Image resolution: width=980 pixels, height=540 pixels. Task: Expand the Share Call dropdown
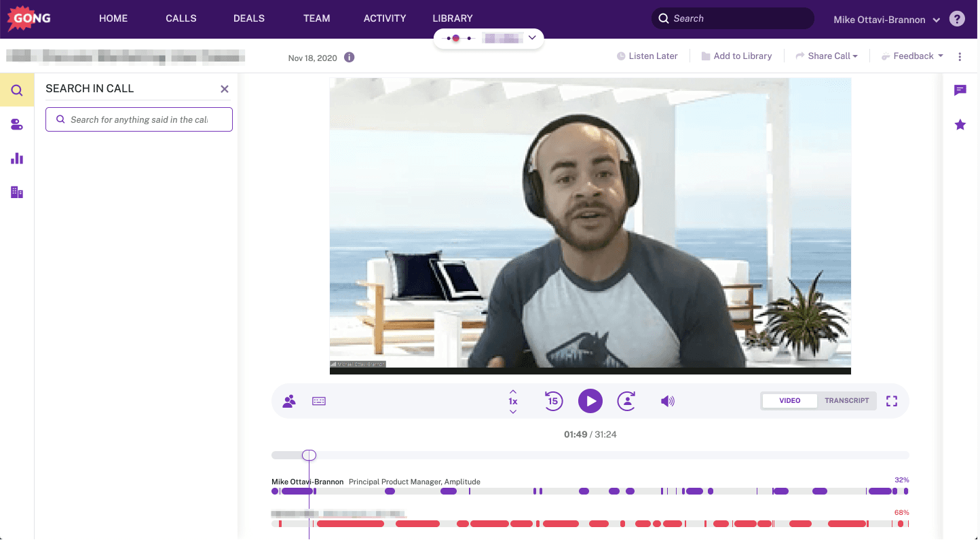click(x=827, y=56)
